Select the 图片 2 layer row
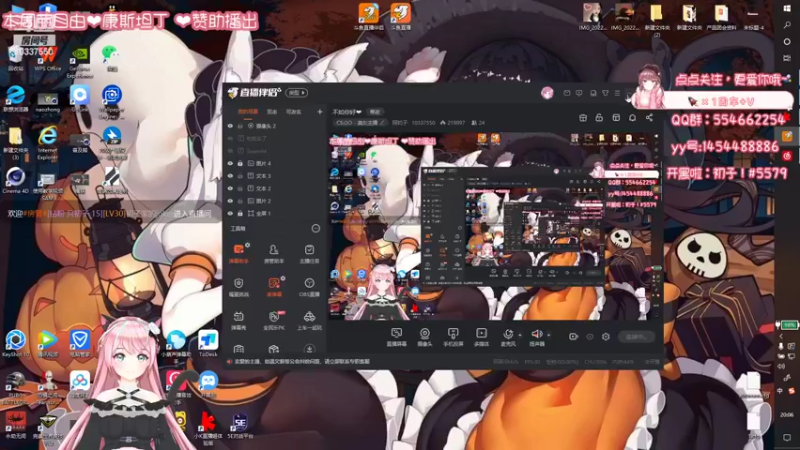The height and width of the screenshot is (450, 800). tap(276, 201)
